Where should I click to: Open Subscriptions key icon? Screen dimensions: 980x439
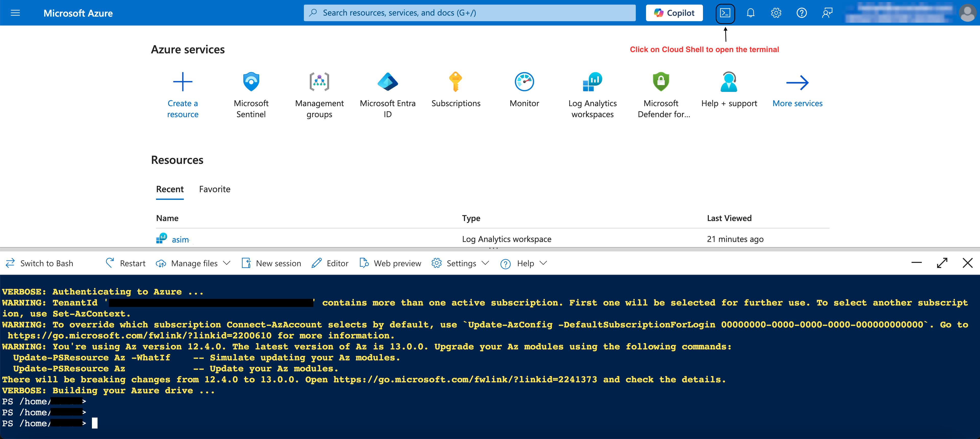[x=455, y=81]
